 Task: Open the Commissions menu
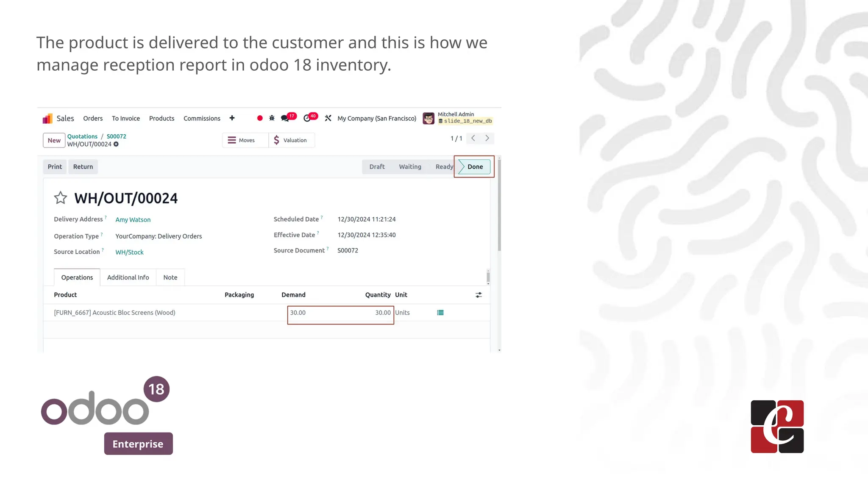point(202,119)
